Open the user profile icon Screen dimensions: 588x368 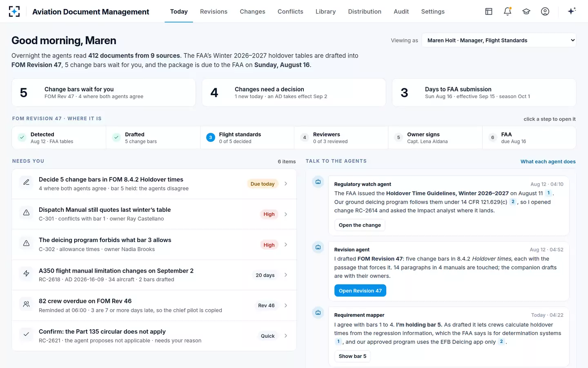click(545, 11)
